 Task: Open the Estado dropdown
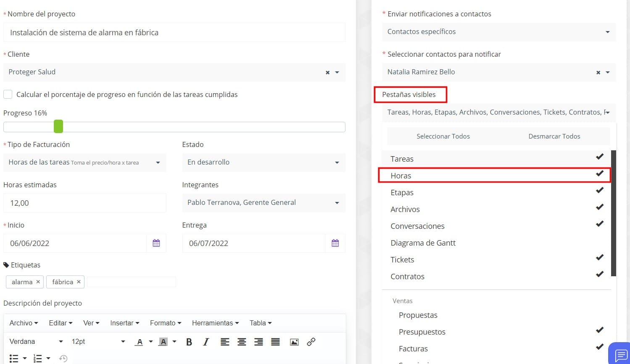264,162
